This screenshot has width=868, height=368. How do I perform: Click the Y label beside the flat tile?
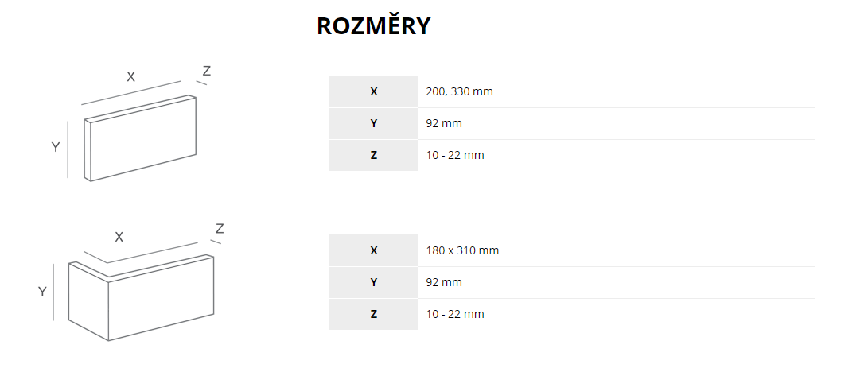point(56,147)
